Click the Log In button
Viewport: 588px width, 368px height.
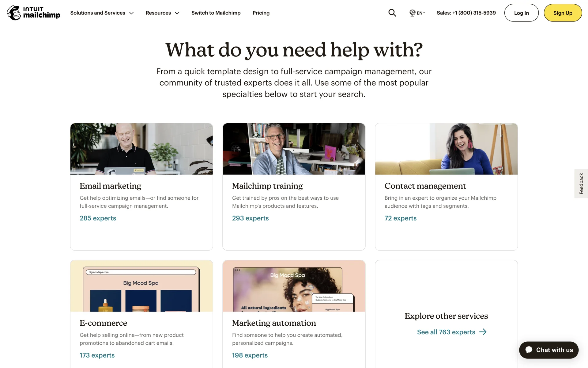pyautogui.click(x=521, y=13)
